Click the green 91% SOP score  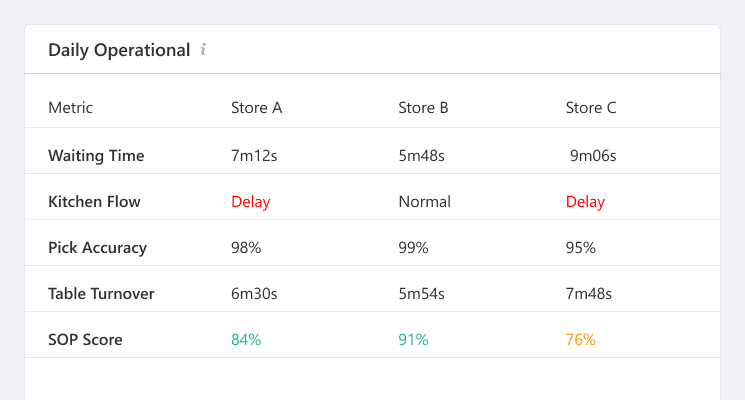coord(413,340)
